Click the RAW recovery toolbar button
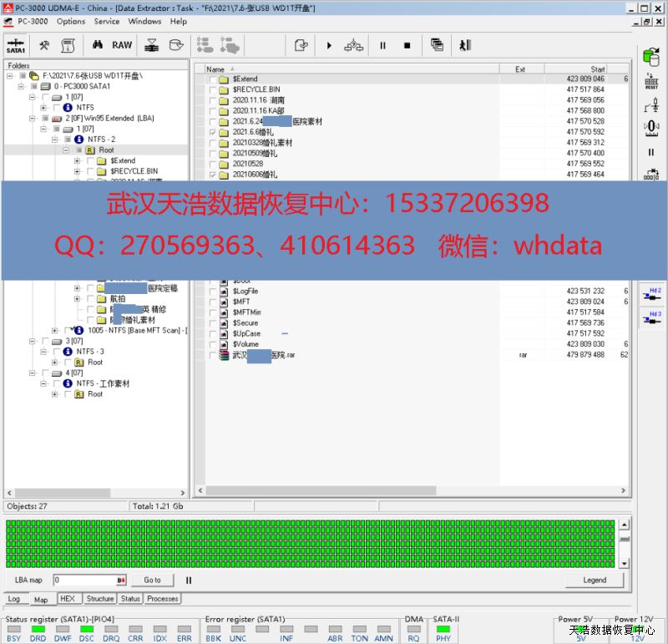 [122, 45]
